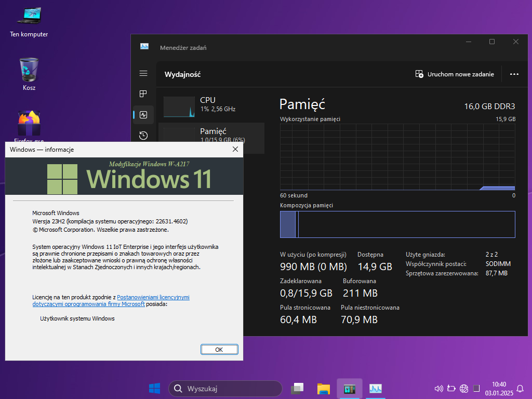Open the Windows Start menu
Screen dimensions: 532x399
coord(154,389)
